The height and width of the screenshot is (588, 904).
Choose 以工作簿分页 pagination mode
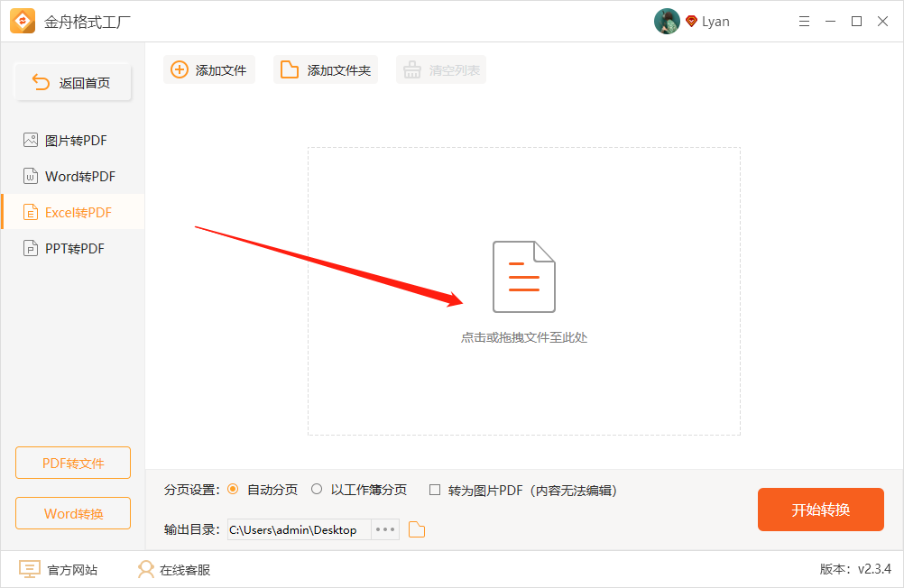coord(317,490)
